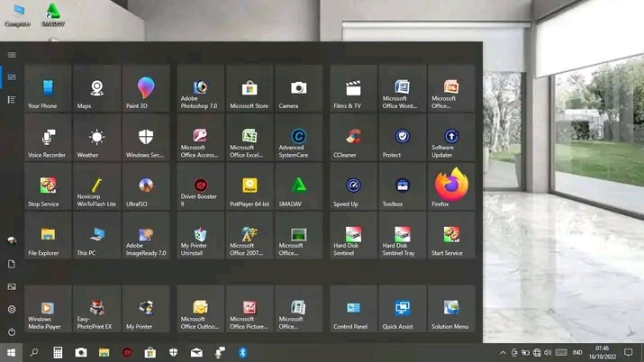
Task: Open the Software Updater tile
Action: [x=451, y=138]
